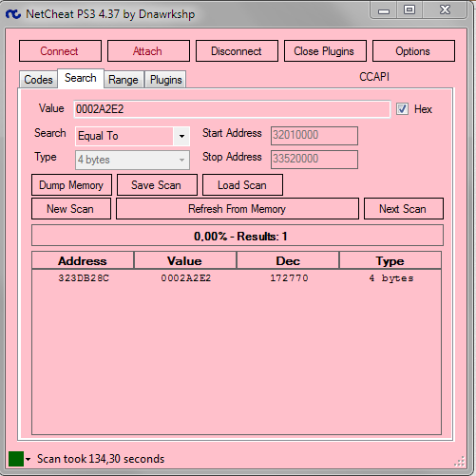Open the Type 4 bytes dropdown
The width and height of the screenshot is (476, 476).
point(132,160)
